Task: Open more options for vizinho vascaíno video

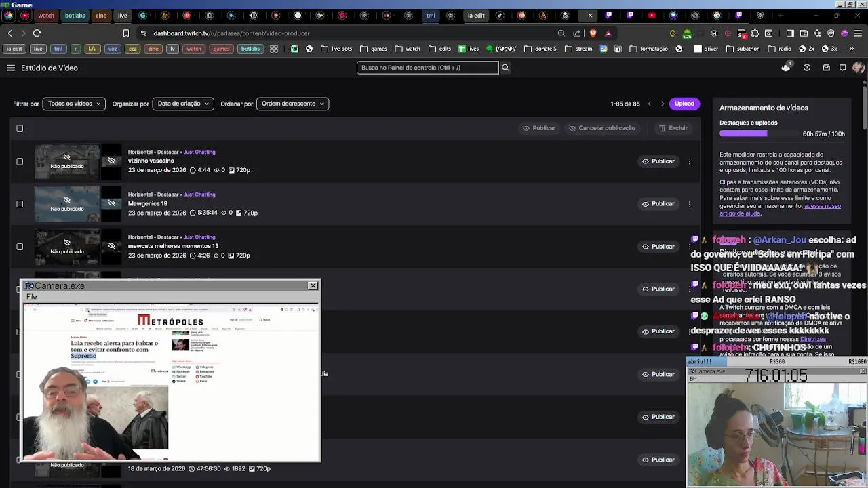Action: [x=690, y=161]
